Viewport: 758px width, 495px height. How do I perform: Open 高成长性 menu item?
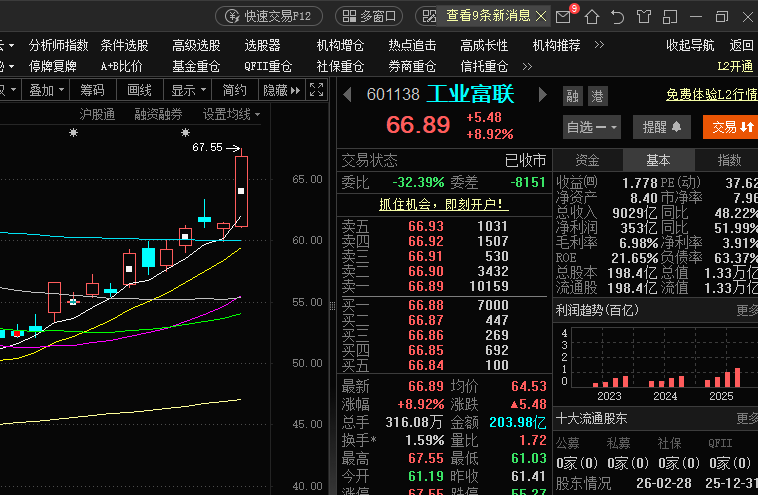(484, 45)
